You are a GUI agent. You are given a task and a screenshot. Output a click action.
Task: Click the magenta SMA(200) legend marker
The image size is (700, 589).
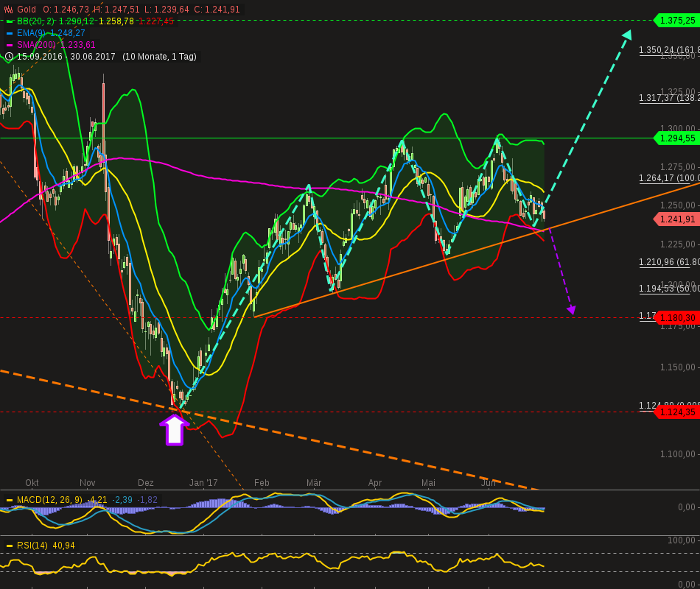pyautogui.click(x=10, y=45)
